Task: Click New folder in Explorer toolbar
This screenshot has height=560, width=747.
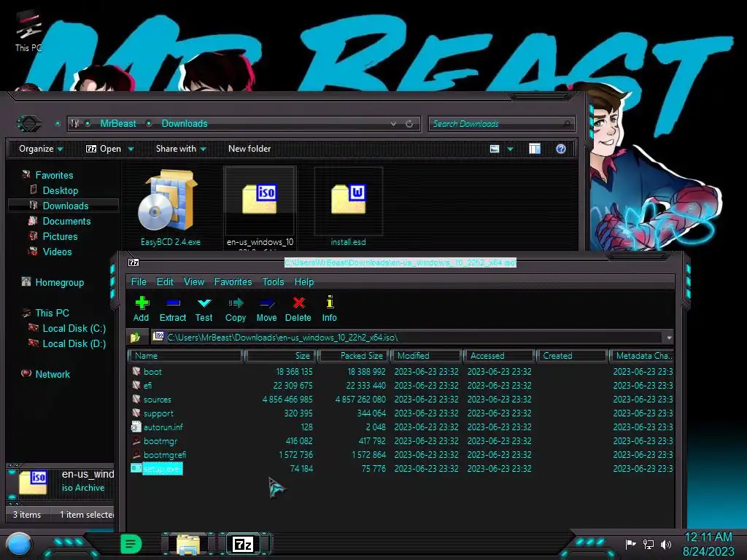Action: pos(249,149)
